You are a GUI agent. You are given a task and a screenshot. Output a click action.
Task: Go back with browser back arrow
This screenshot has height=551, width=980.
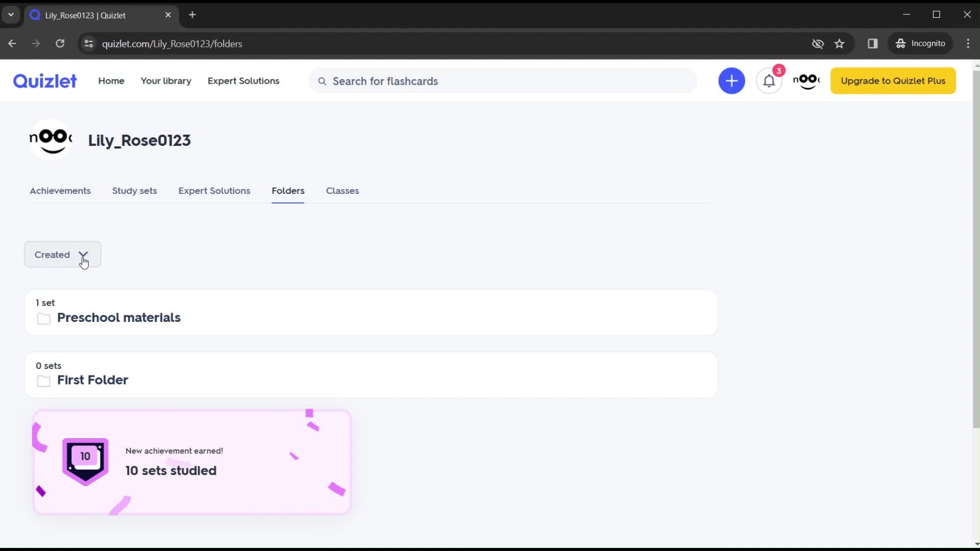(x=12, y=43)
